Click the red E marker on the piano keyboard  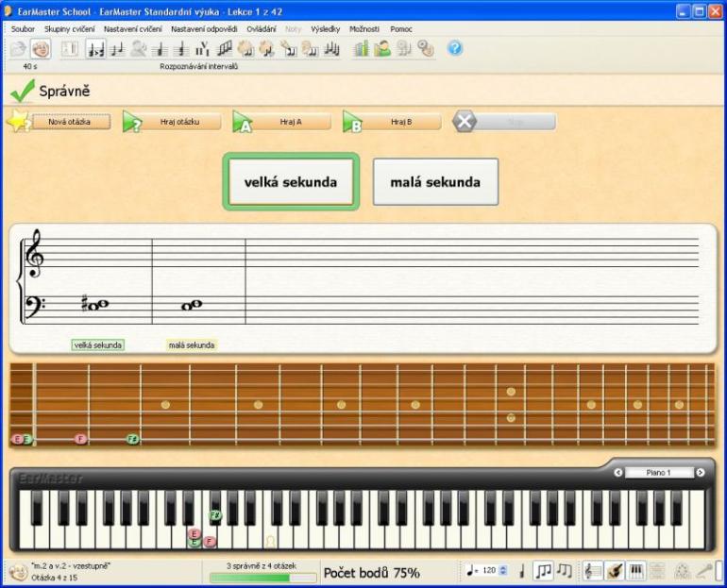pyautogui.click(x=194, y=534)
